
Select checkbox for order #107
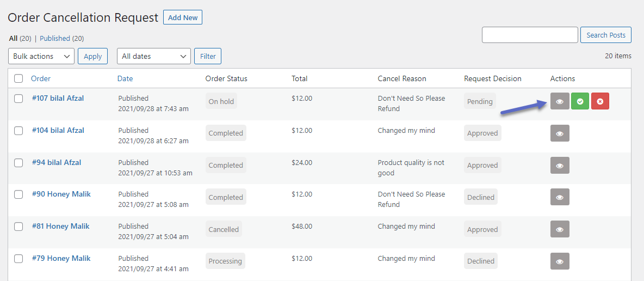coord(18,99)
